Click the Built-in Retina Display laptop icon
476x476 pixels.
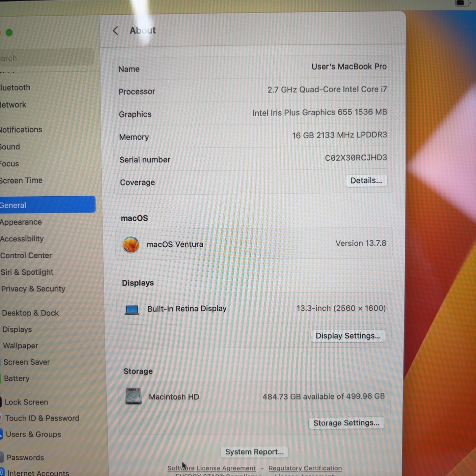point(132,310)
